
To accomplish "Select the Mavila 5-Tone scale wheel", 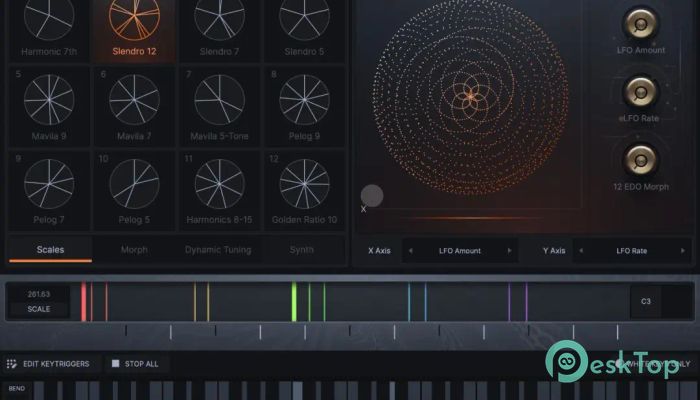I will coord(219,100).
